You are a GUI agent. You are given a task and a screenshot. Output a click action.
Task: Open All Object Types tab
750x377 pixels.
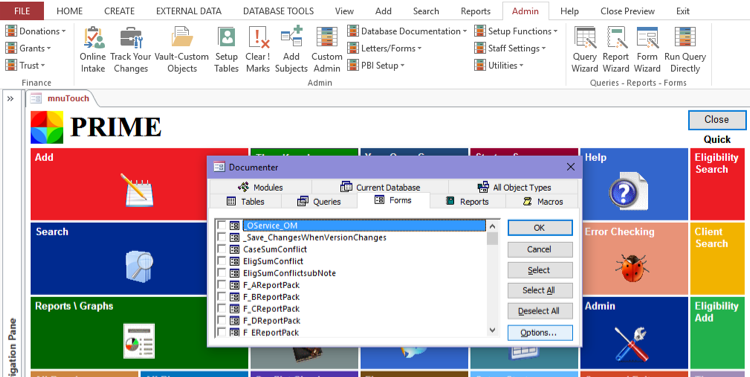(x=514, y=187)
